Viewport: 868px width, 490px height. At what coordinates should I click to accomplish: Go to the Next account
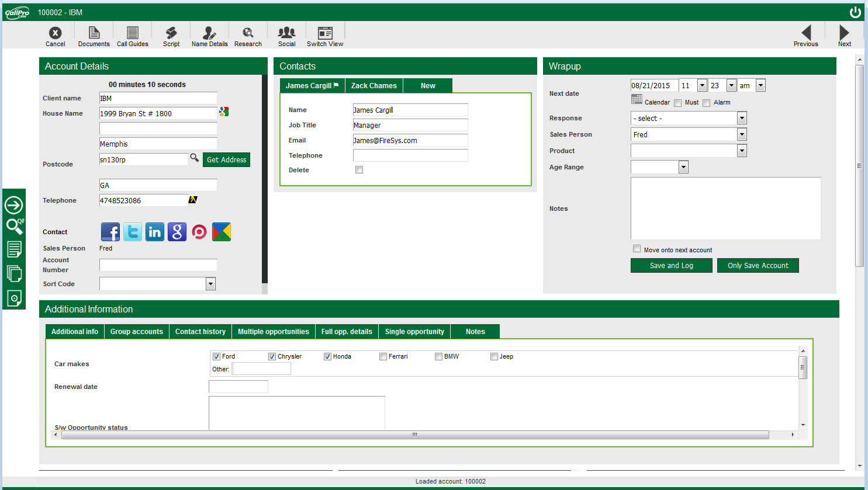[844, 36]
